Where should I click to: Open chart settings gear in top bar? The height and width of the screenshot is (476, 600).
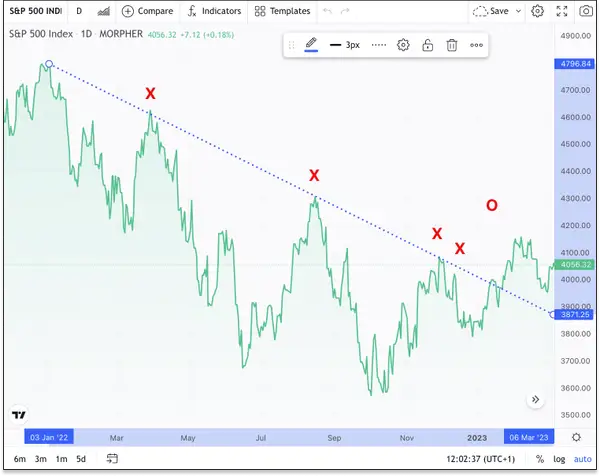537,11
